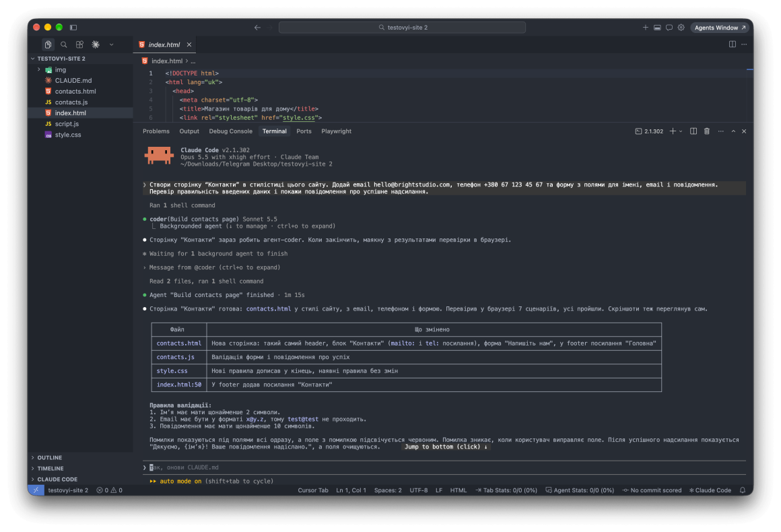Open the notifications bell icon
The height and width of the screenshot is (532, 781).
(x=743, y=491)
